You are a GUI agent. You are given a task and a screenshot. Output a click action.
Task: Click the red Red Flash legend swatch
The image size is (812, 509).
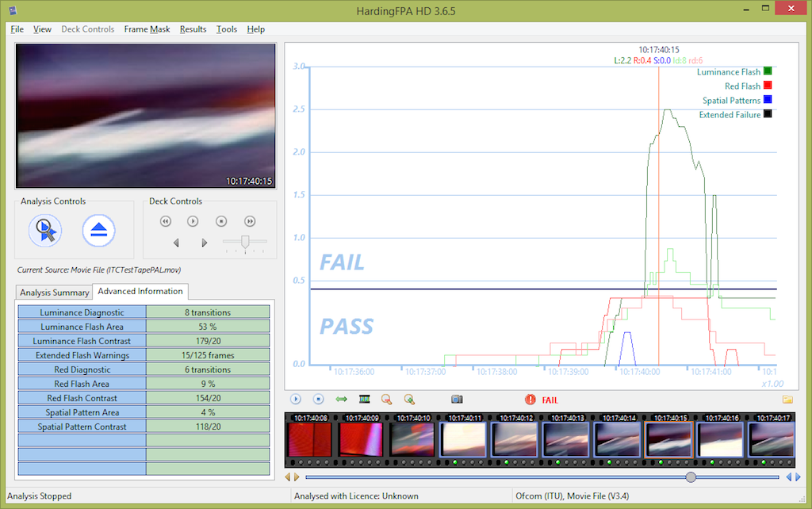pos(768,86)
